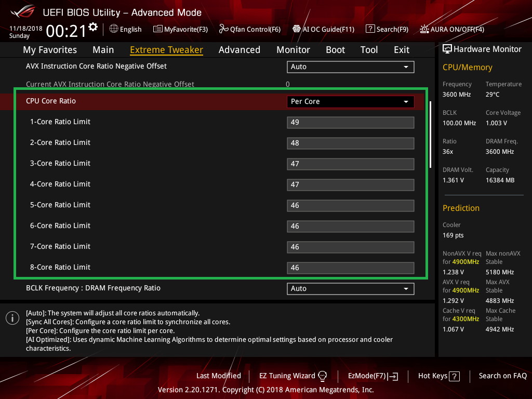Viewport: 532px width, 399px height.
Task: Select the Extreme Tweaker tab
Action: click(167, 50)
